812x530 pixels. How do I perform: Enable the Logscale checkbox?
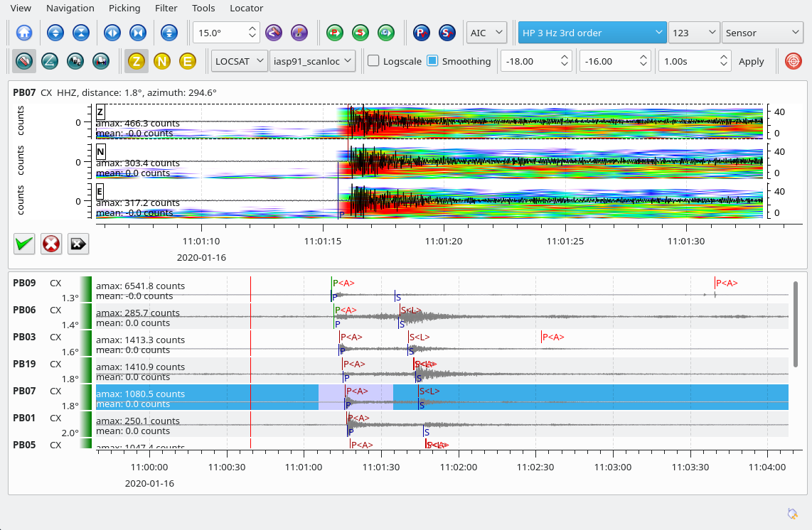(373, 61)
